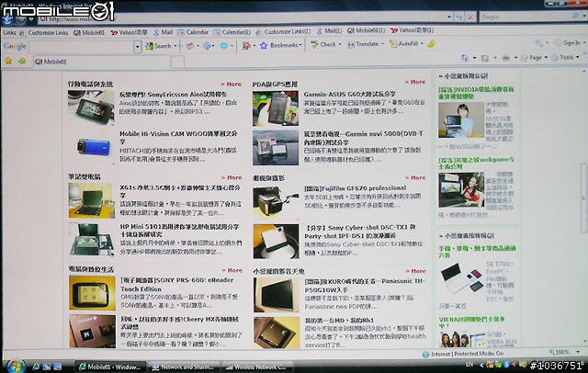Open Mail(1) in Links bar
Viewport: 588px width, 373px height.
point(329,31)
